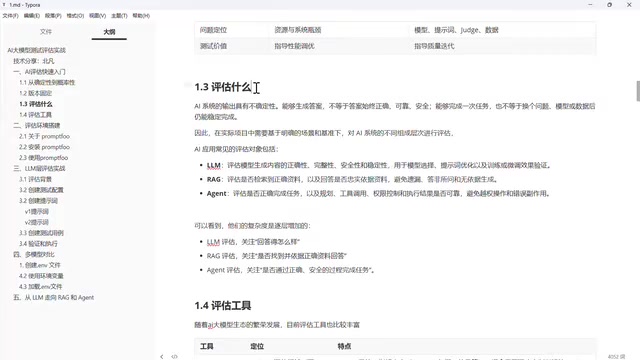Toggle source code mode icon
The image size is (640, 360).
[174, 357]
